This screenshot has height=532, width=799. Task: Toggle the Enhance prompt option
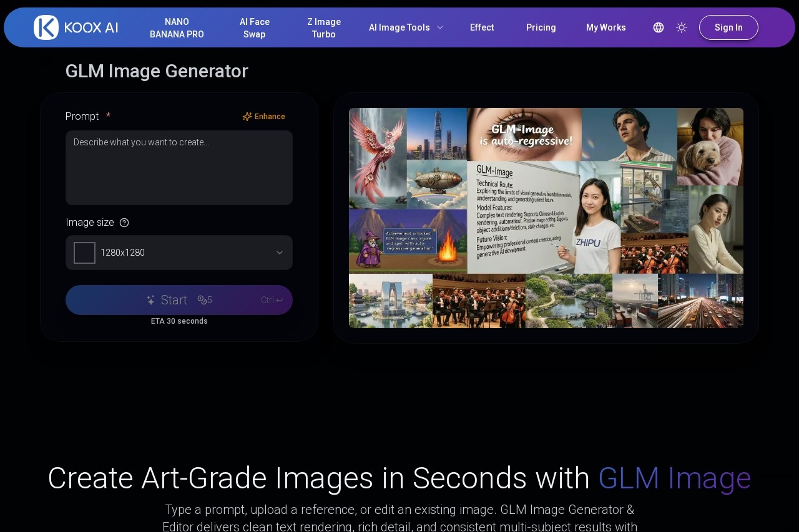[x=263, y=117]
